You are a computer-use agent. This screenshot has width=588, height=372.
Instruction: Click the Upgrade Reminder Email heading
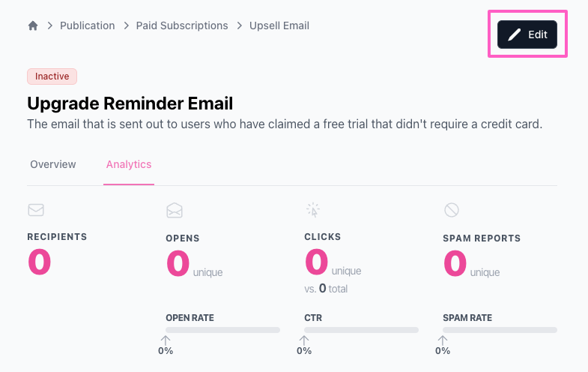tap(130, 103)
